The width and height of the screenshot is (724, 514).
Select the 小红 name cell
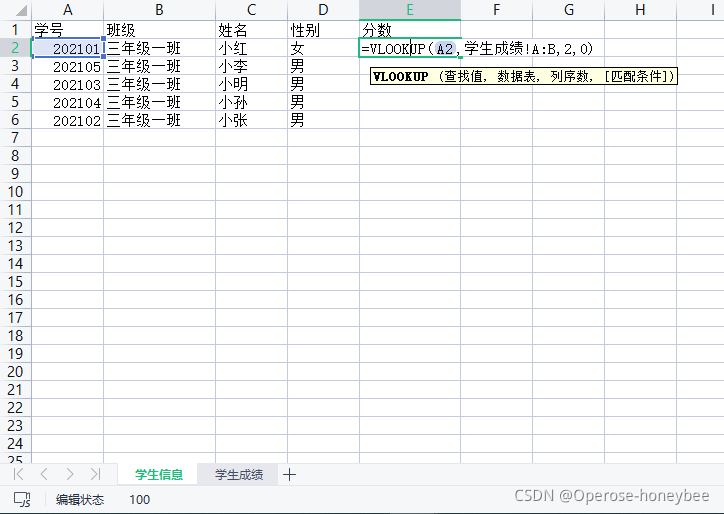[251, 48]
